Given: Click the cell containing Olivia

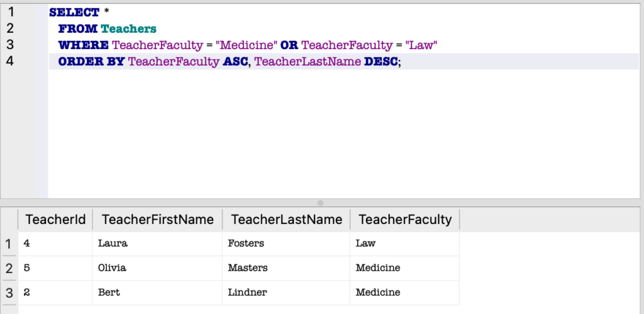Looking at the screenshot, I should pos(112,268).
